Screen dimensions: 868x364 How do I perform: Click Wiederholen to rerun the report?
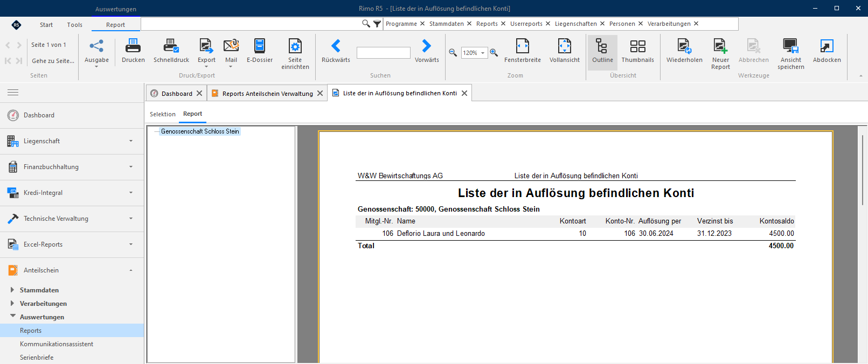tap(684, 51)
